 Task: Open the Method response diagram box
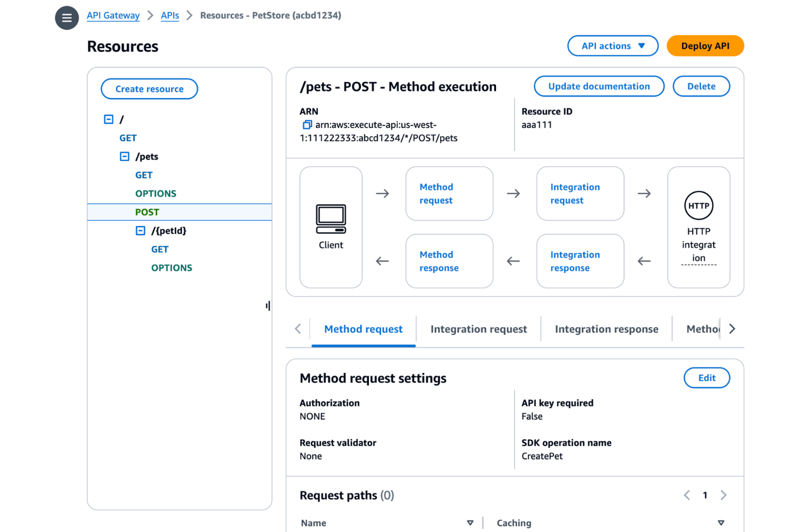[449, 261]
